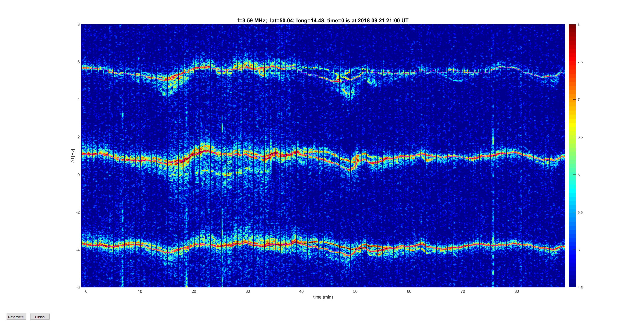Click x-axis tick label 10
This screenshot has height=323, width=644.
click(x=140, y=291)
